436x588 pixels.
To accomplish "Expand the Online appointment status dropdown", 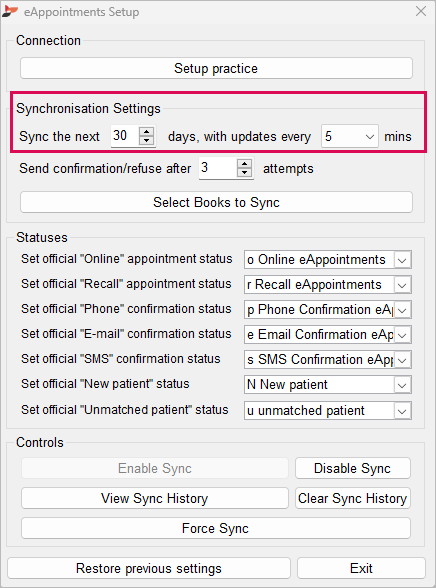I will [x=402, y=260].
